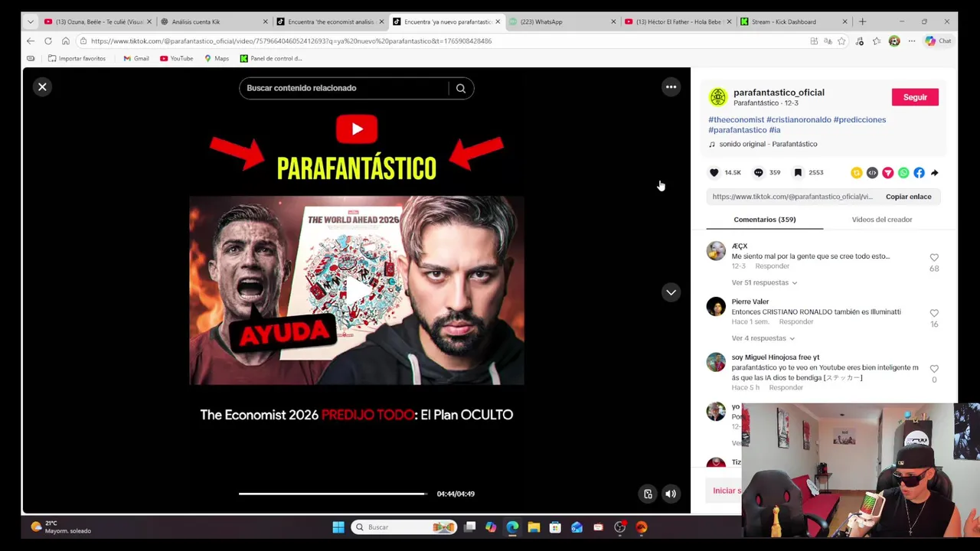Image resolution: width=980 pixels, height=551 pixels.
Task: Click the translate icon in address bar
Action: click(828, 41)
